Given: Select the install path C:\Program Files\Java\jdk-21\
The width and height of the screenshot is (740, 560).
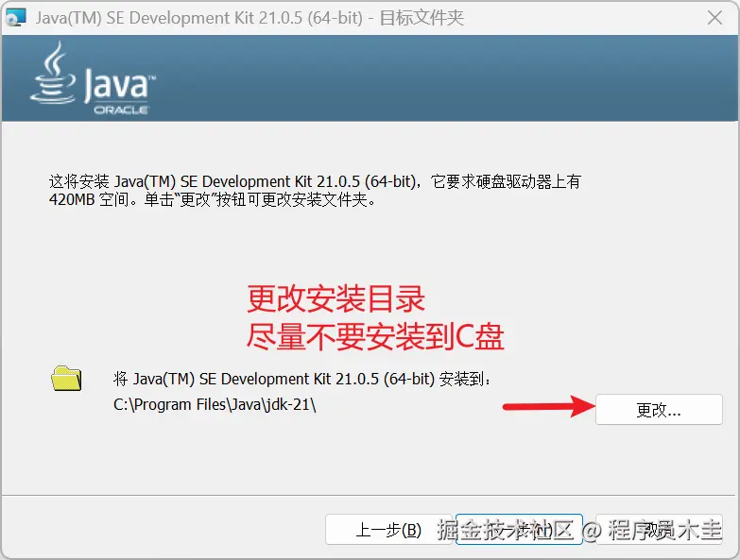Looking at the screenshot, I should pos(215,404).
